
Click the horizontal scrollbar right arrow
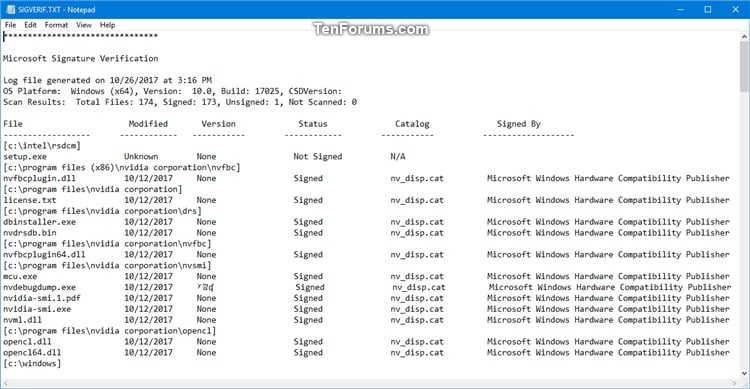click(x=734, y=383)
